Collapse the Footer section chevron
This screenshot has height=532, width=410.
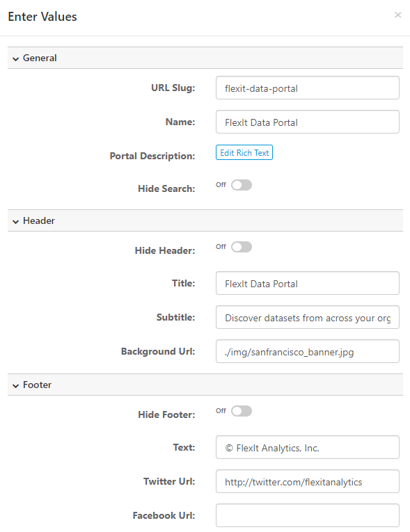coord(15,385)
